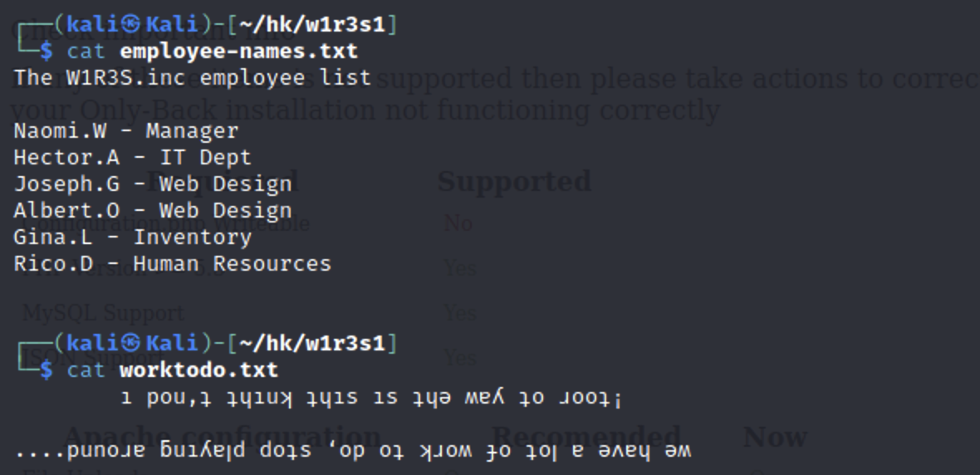Click the faint 'Recomended' heading in the background

586,437
